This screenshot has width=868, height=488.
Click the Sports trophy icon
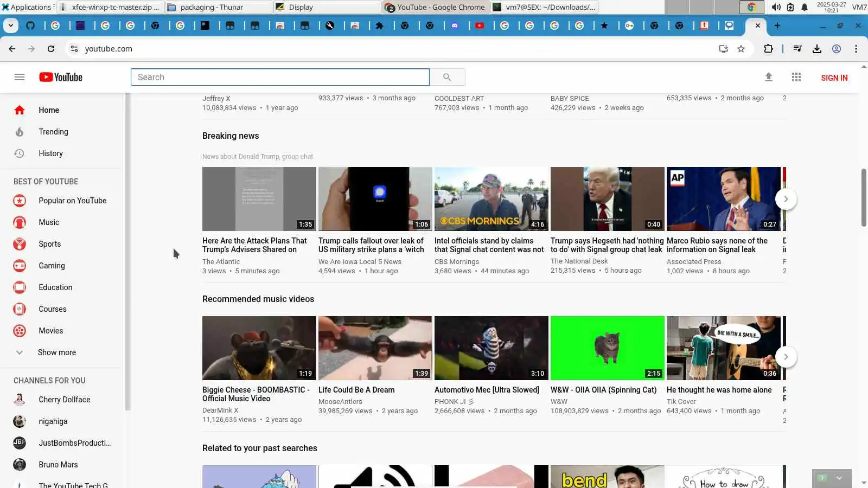20,244
